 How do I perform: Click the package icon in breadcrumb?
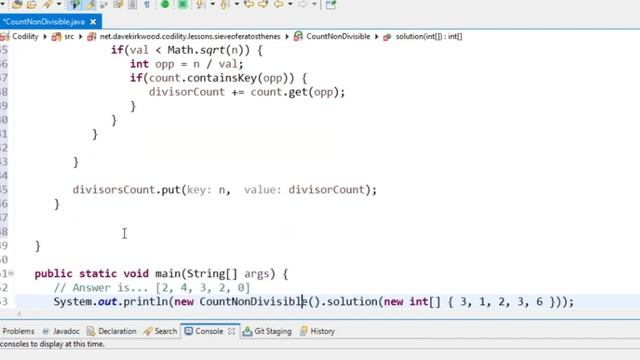click(92, 36)
